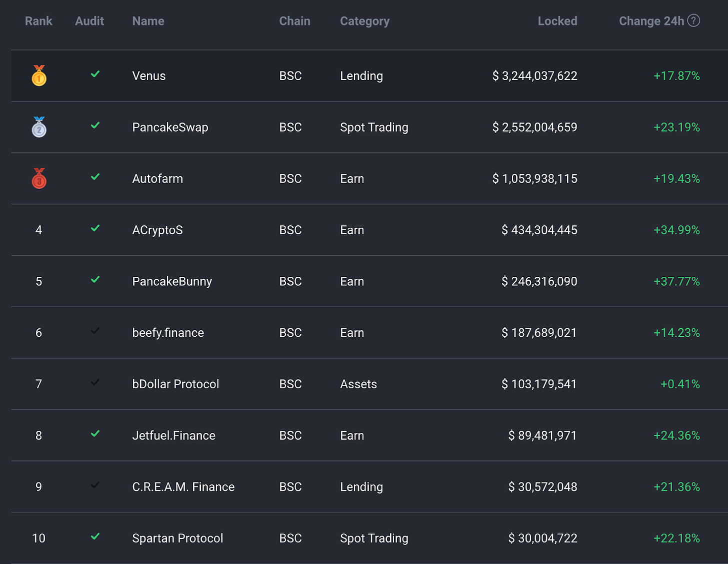Click Earn category in Autofarm row
728x564 pixels.
[352, 179]
